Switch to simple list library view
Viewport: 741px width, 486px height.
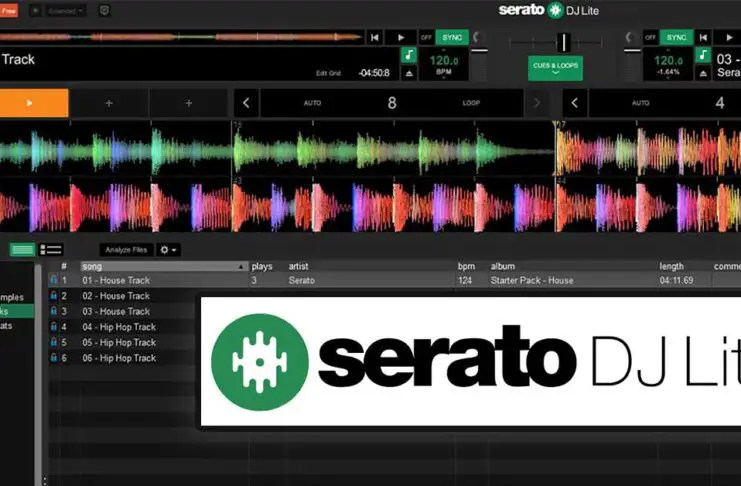point(22,249)
